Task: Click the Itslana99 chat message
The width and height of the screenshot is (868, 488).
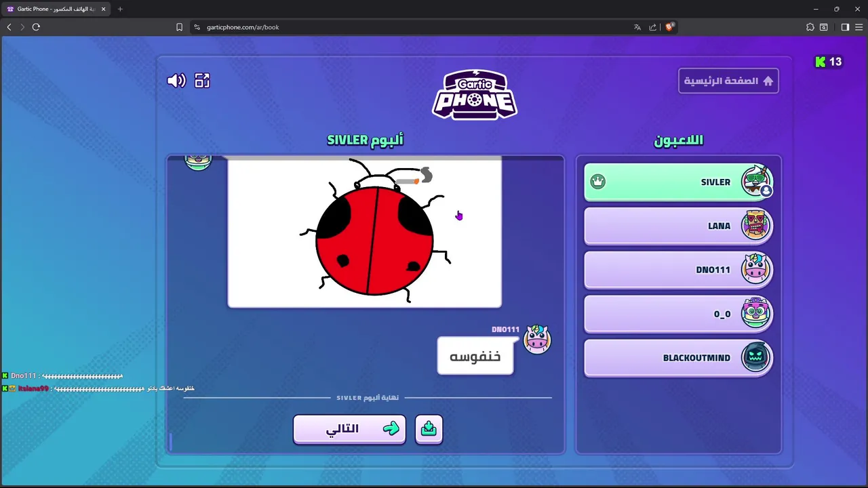Action: [98, 388]
